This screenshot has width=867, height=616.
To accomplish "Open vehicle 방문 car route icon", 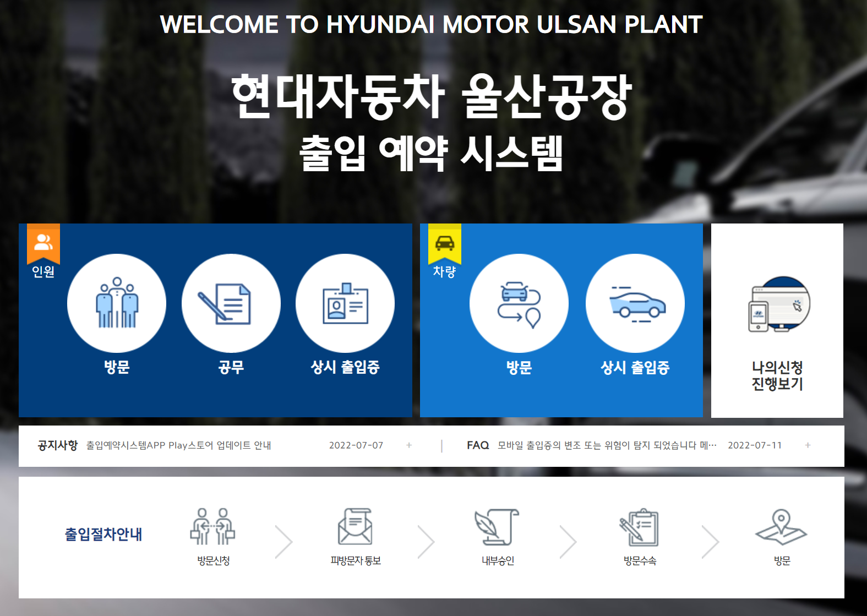I will point(519,303).
